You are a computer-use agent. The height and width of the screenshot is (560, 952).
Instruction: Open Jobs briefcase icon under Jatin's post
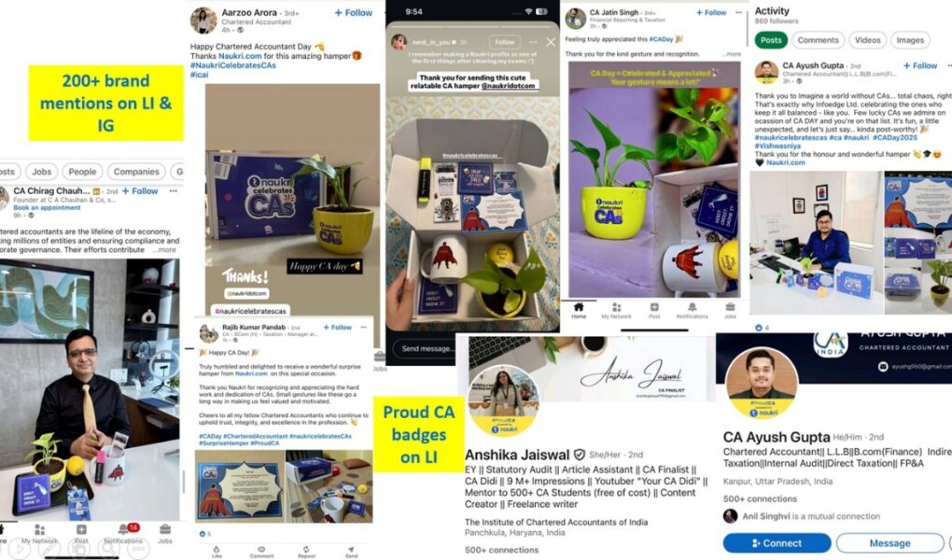[x=730, y=310]
